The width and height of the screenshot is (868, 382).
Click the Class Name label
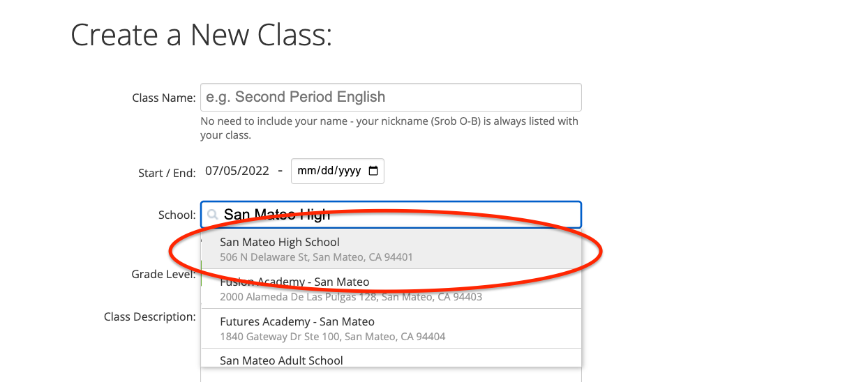pos(163,98)
